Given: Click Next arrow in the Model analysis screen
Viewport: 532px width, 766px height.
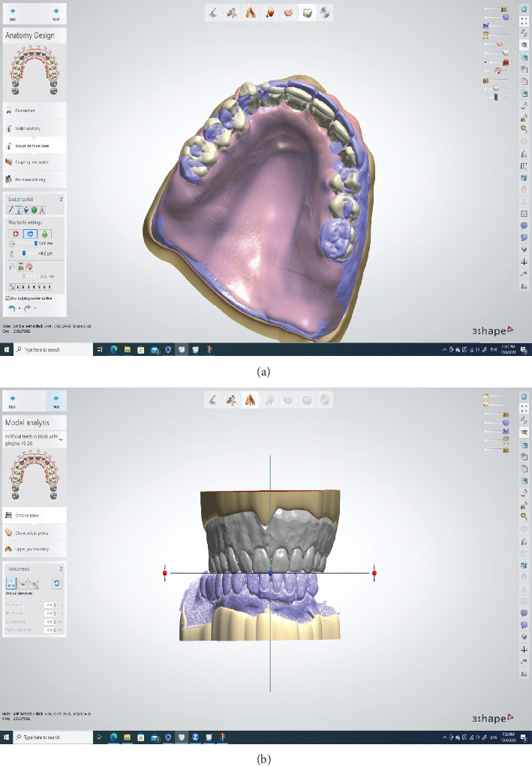Looking at the screenshot, I should point(56,402).
